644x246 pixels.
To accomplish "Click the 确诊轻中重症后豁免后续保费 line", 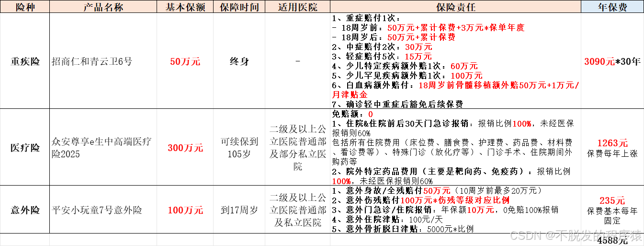I will (x=397, y=104).
